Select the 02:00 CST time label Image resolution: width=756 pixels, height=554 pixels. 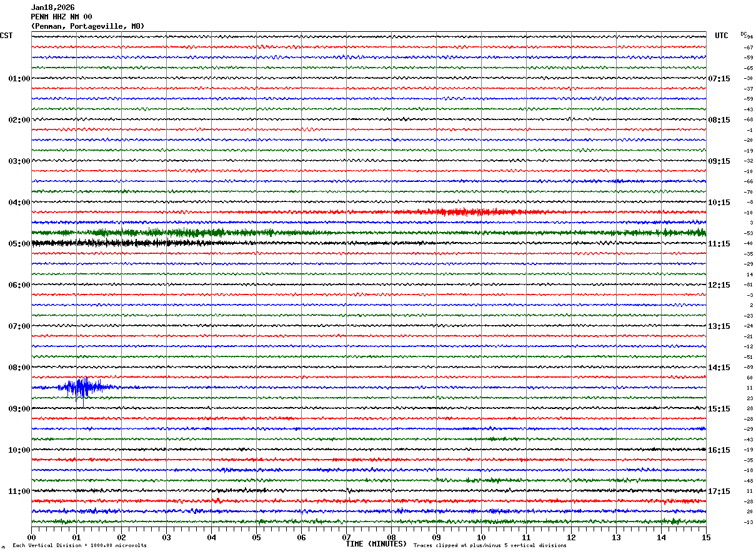(19, 120)
